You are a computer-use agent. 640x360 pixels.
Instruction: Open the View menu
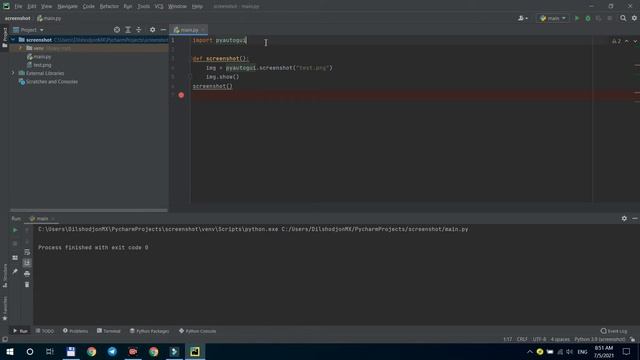pos(47,7)
